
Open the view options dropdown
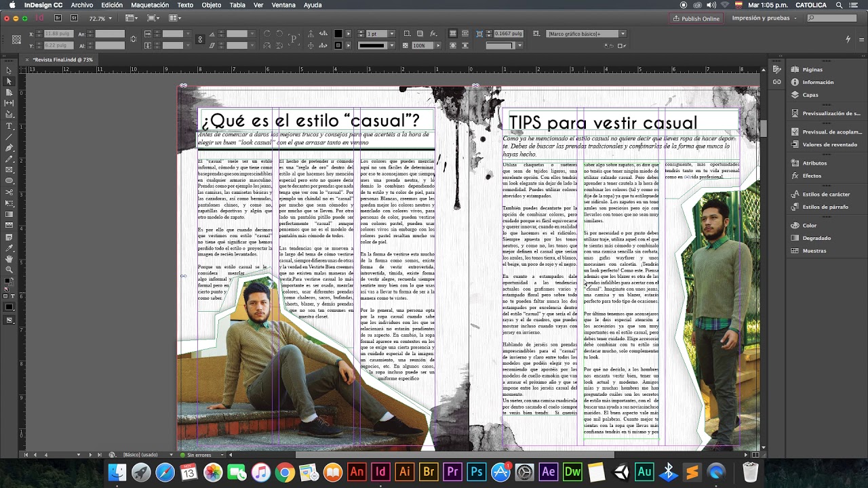coord(132,18)
